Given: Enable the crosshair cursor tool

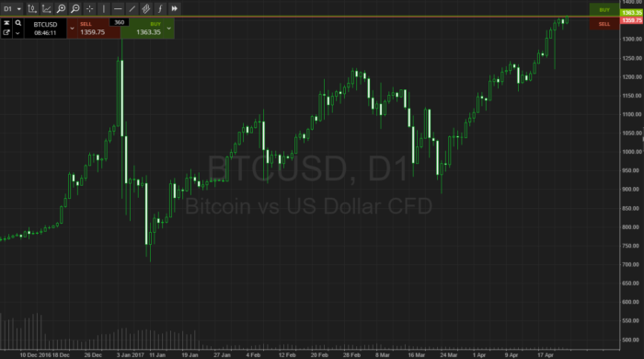Looking at the screenshot, I should (89, 8).
